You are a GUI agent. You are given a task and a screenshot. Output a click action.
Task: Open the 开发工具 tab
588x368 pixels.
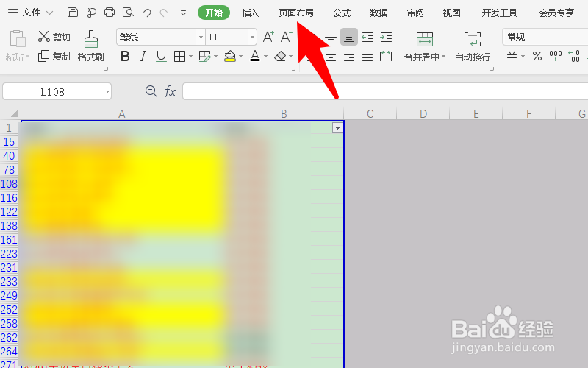tap(500, 13)
